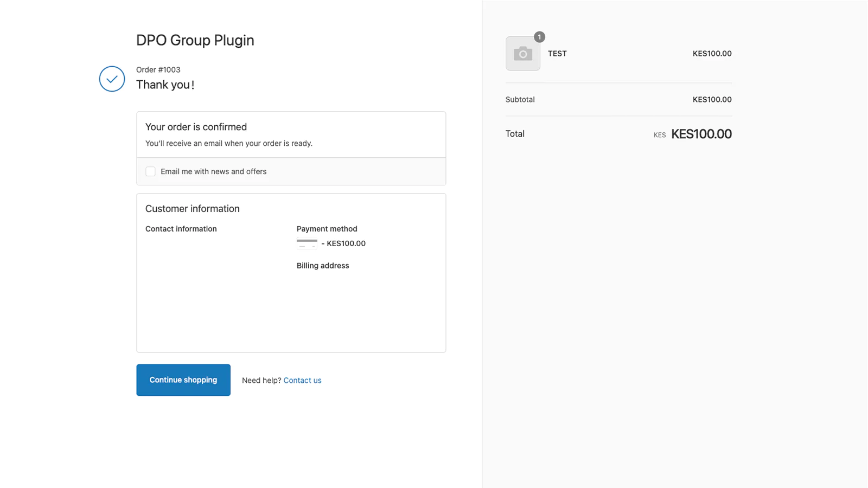Click the Subtotal label

click(520, 100)
